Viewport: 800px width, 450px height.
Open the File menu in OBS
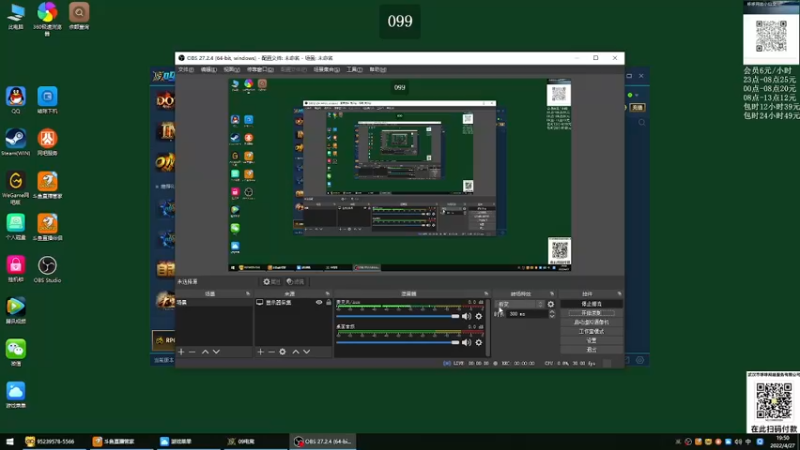tap(186, 69)
